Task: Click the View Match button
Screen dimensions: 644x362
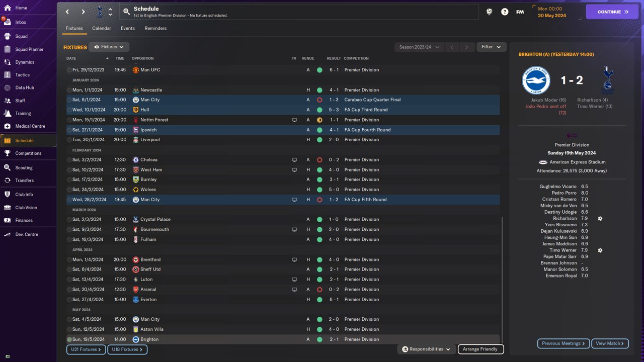Action: [610, 343]
